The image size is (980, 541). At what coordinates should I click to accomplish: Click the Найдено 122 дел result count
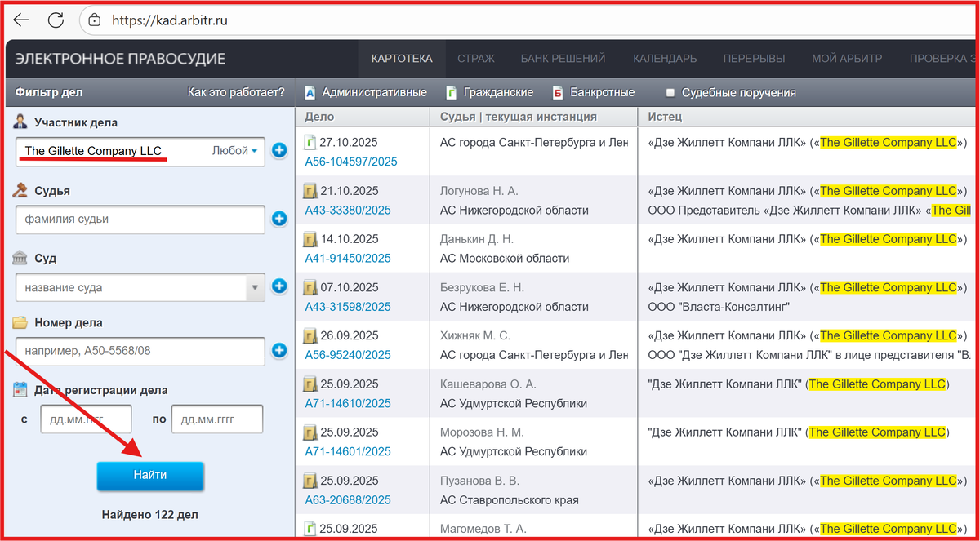(150, 515)
